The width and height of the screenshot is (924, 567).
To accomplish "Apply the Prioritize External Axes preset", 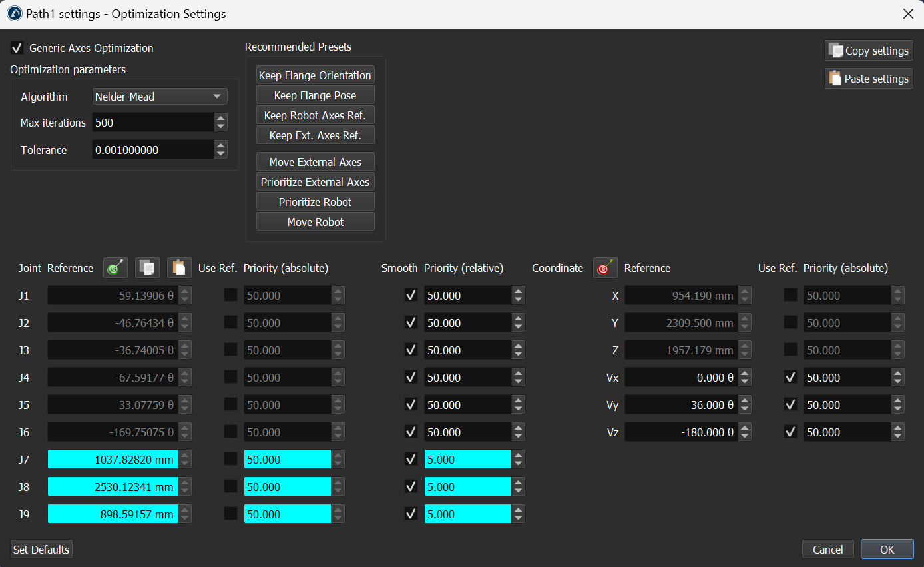I will 315,182.
